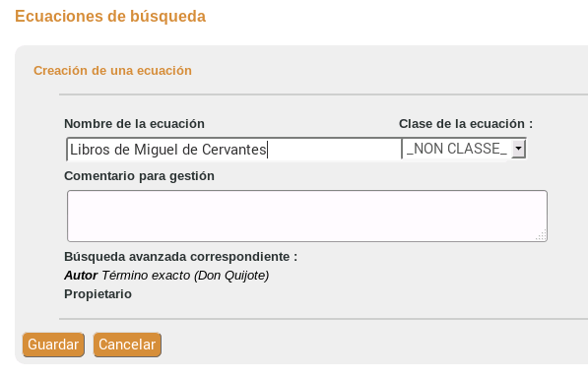
Task: Click the Guardar button
Action: pyautogui.click(x=53, y=345)
